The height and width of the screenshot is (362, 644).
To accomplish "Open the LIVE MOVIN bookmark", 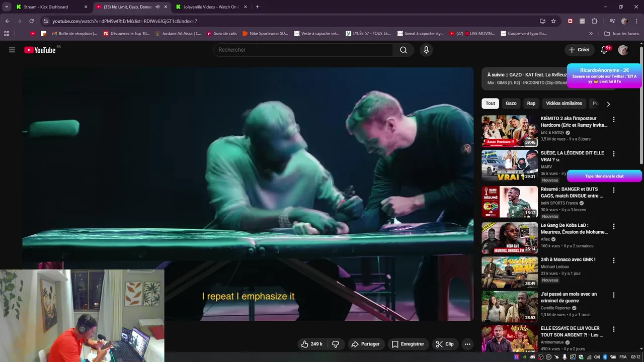I will click(x=473, y=34).
